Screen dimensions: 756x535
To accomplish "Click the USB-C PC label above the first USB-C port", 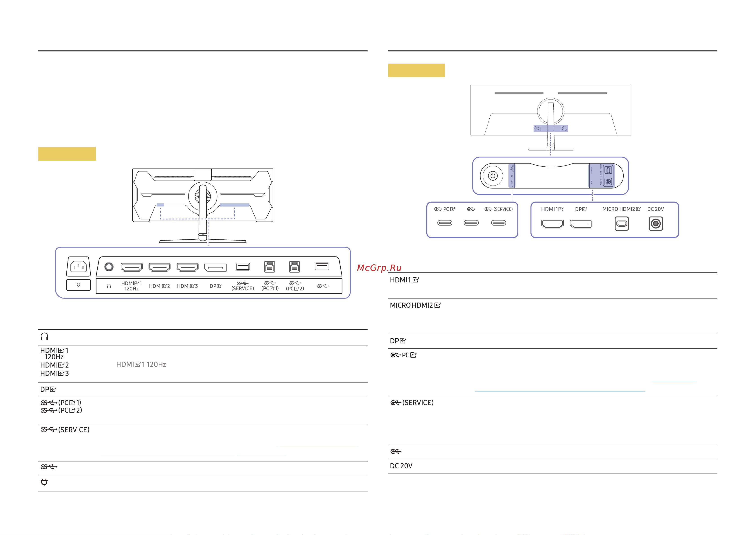I will click(x=445, y=209).
